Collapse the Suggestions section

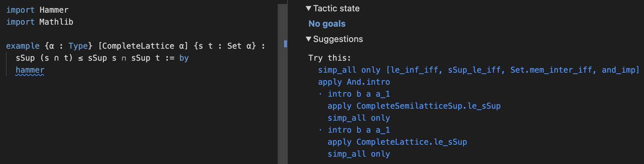pyautogui.click(x=309, y=39)
